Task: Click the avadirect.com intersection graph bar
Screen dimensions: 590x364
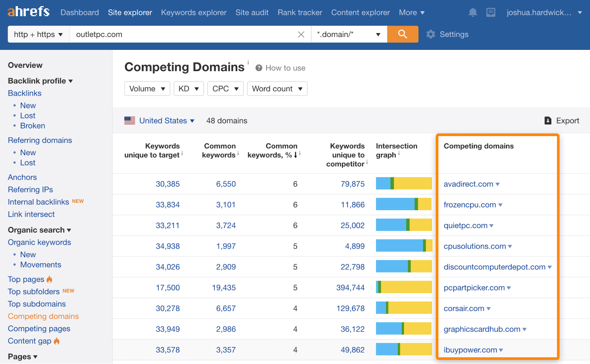Action: click(x=404, y=183)
